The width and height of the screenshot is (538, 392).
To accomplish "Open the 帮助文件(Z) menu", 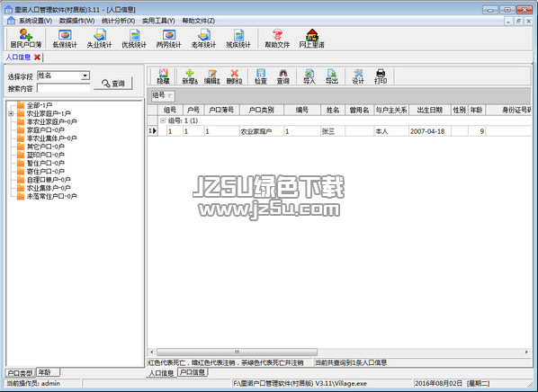I will point(199,21).
